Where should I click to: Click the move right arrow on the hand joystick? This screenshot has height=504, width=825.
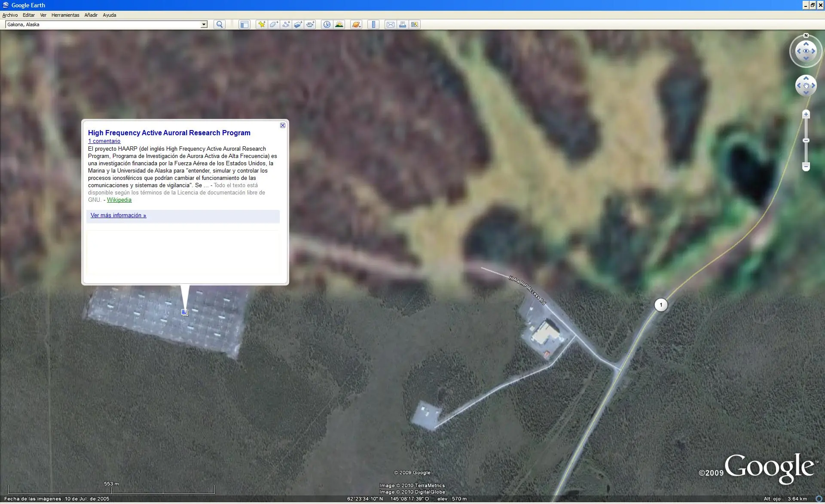tap(813, 85)
